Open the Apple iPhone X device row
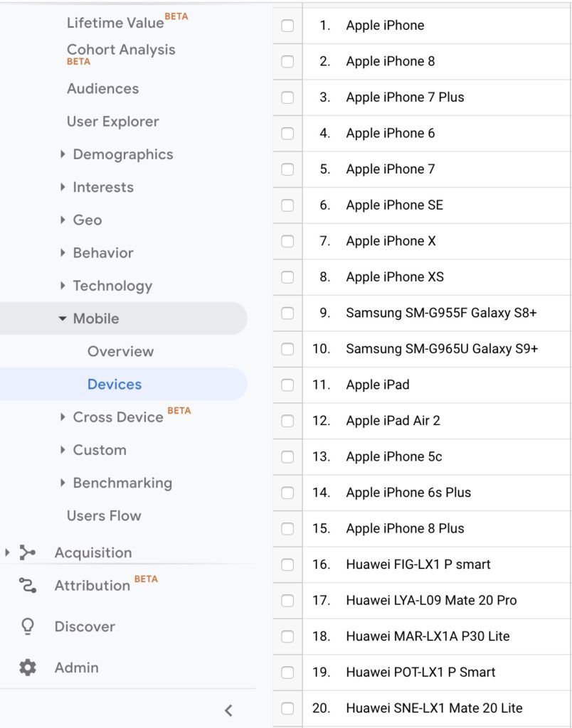 coord(391,241)
